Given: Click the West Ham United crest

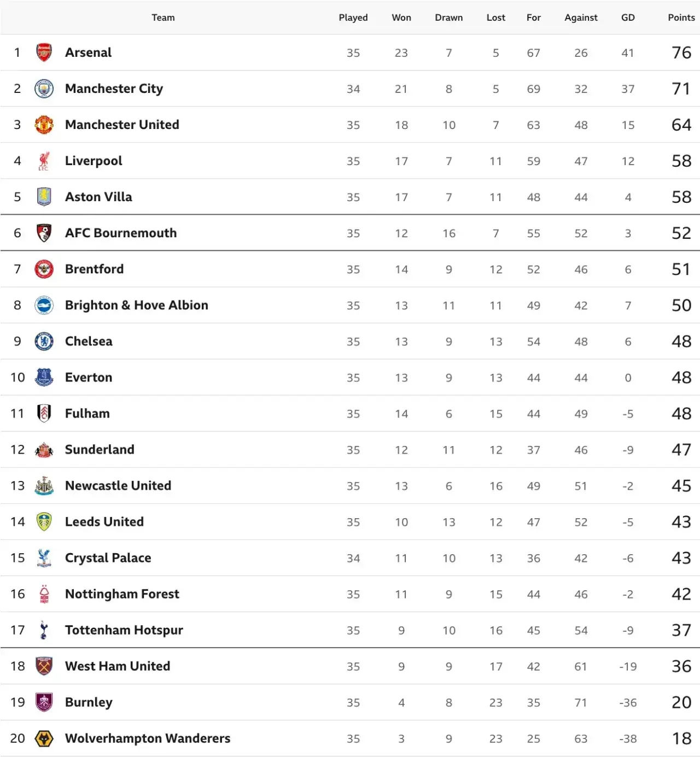Looking at the screenshot, I should 44,666.
